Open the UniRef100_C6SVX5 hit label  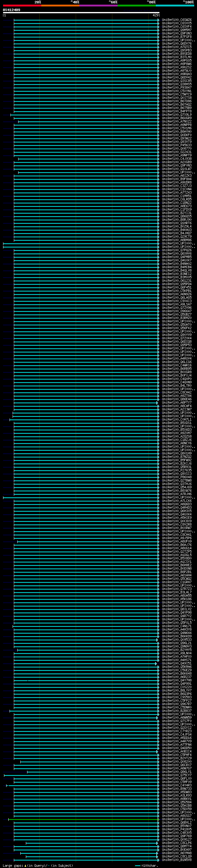pos(177,23)
